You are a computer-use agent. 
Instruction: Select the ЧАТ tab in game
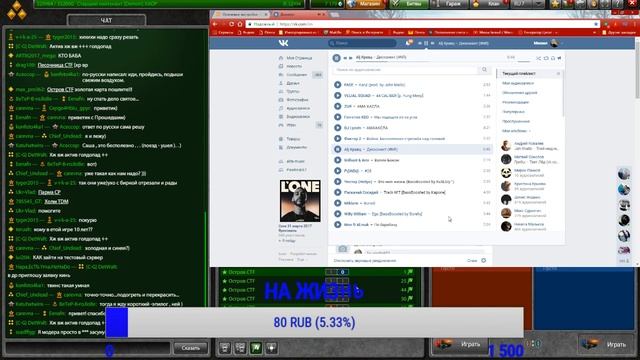tap(106, 20)
